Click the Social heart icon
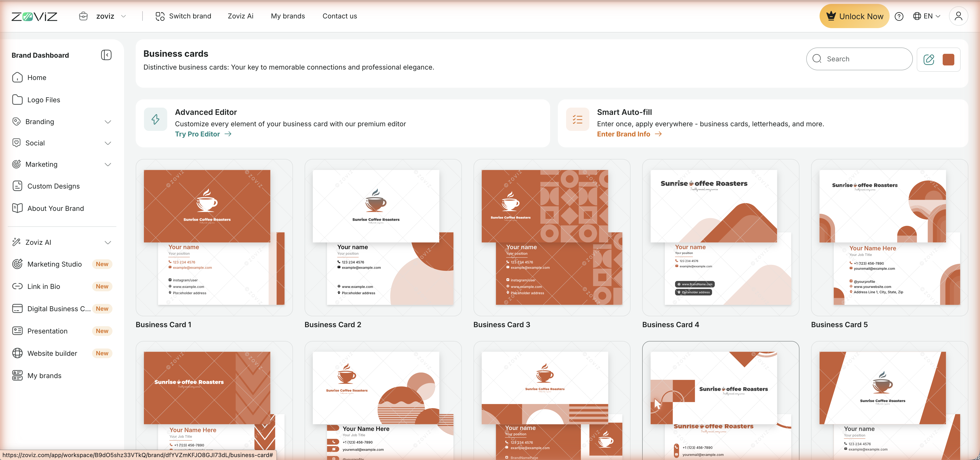This screenshot has height=460, width=980. pos(16,143)
